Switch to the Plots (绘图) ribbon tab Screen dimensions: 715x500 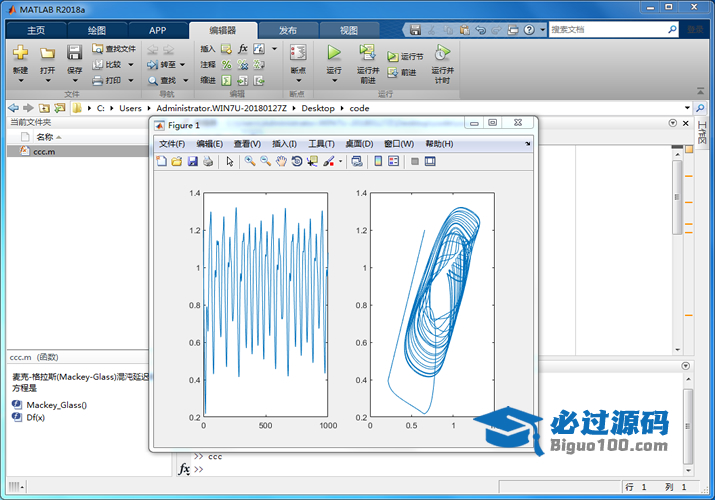97,30
